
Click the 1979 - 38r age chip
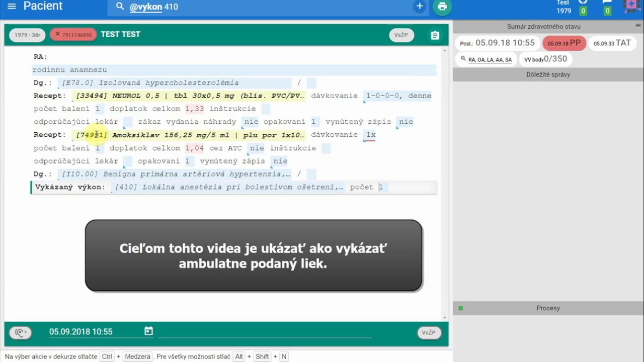(x=27, y=35)
